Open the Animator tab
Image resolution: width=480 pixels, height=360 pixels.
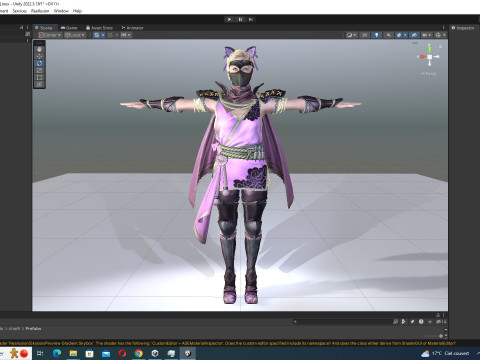click(x=132, y=28)
